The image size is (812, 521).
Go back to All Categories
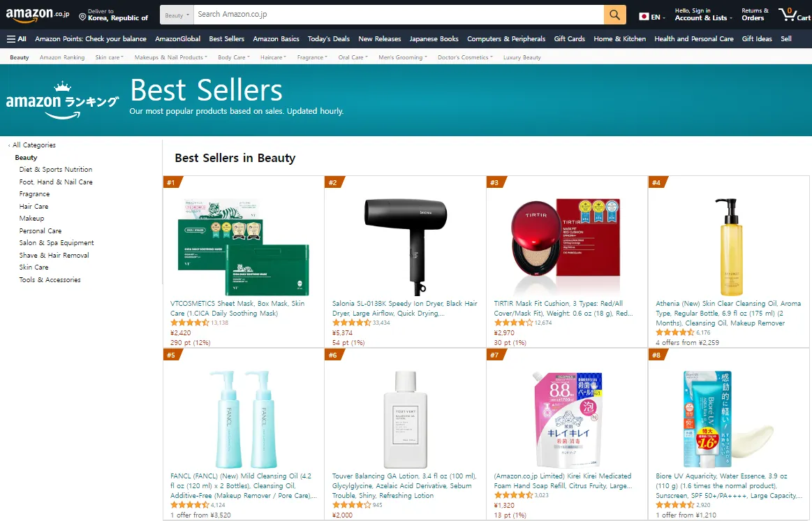pos(34,145)
